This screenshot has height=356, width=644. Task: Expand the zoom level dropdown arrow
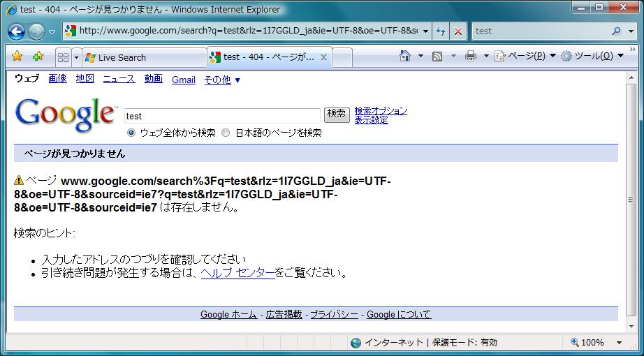point(619,343)
